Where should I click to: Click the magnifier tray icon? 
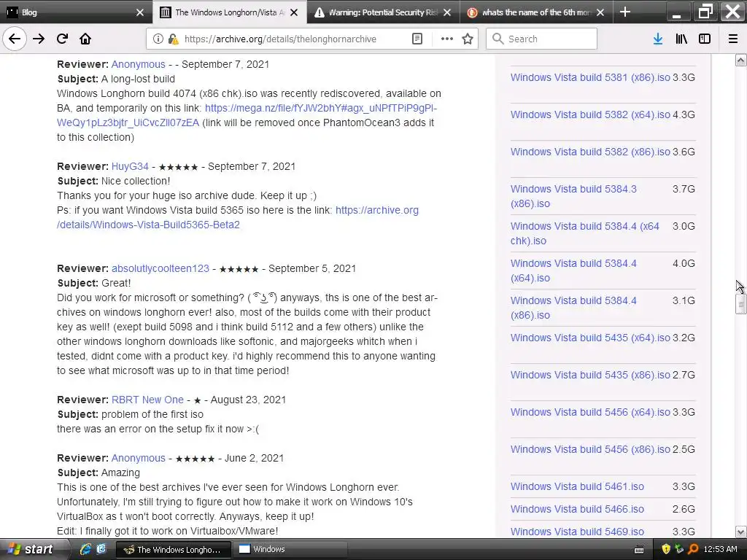pos(693,550)
